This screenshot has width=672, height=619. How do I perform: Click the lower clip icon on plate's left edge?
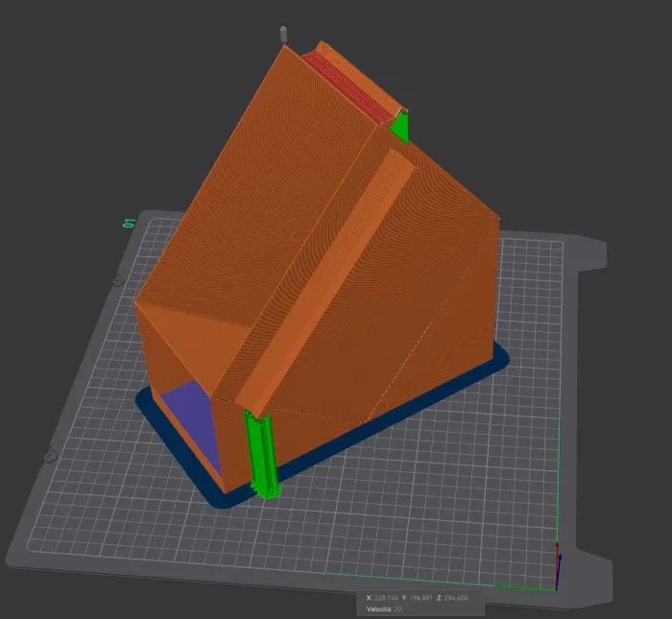[x=49, y=455]
